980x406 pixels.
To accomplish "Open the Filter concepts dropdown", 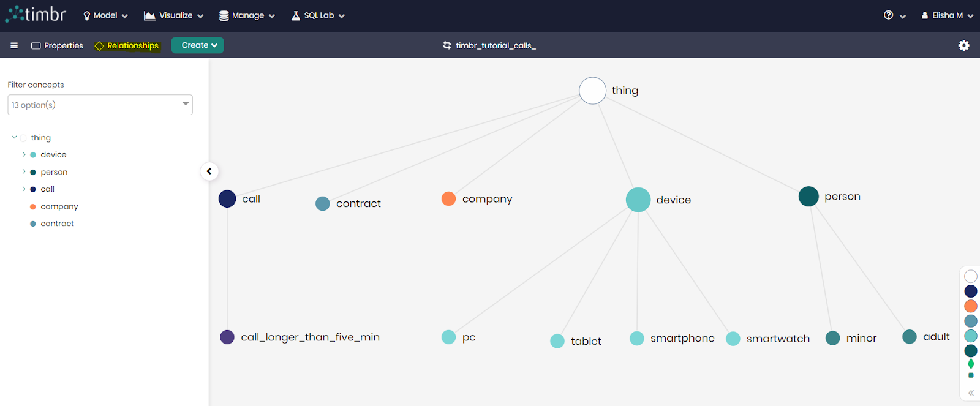I will (x=100, y=105).
